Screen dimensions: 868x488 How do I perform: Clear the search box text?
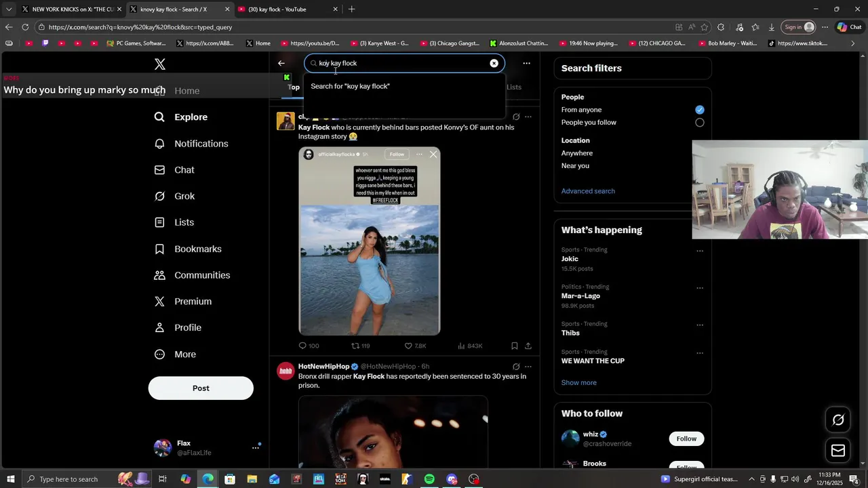coord(494,63)
